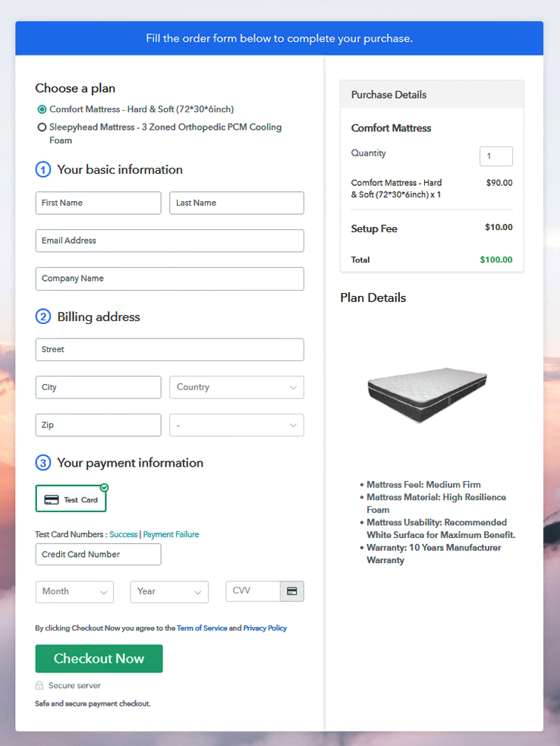Click the City field
This screenshot has width=560, height=746.
(98, 387)
